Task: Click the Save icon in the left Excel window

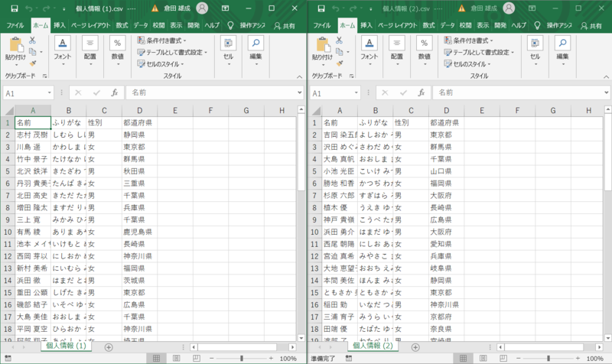Action: pos(15,8)
